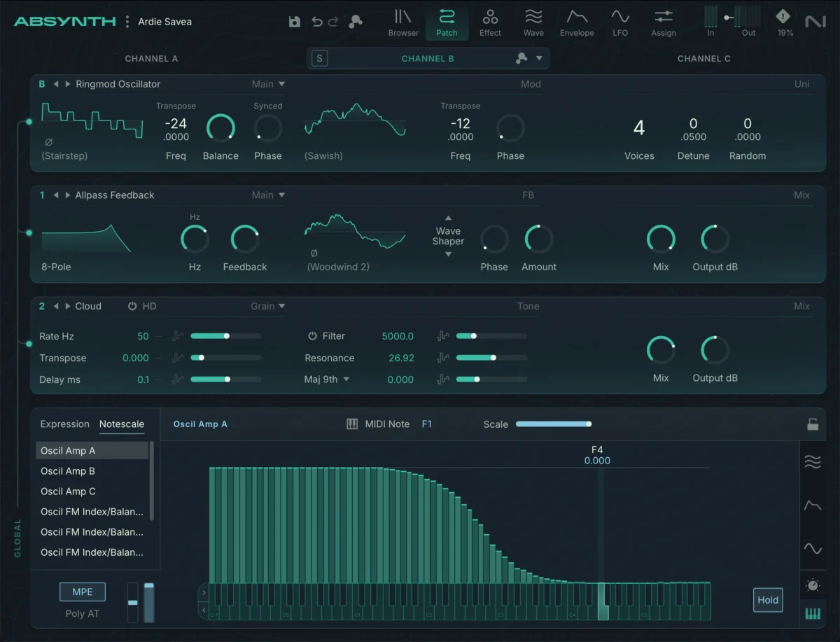This screenshot has width=840, height=642.
Task: Select Oscil Amp B in list
Action: (92, 471)
